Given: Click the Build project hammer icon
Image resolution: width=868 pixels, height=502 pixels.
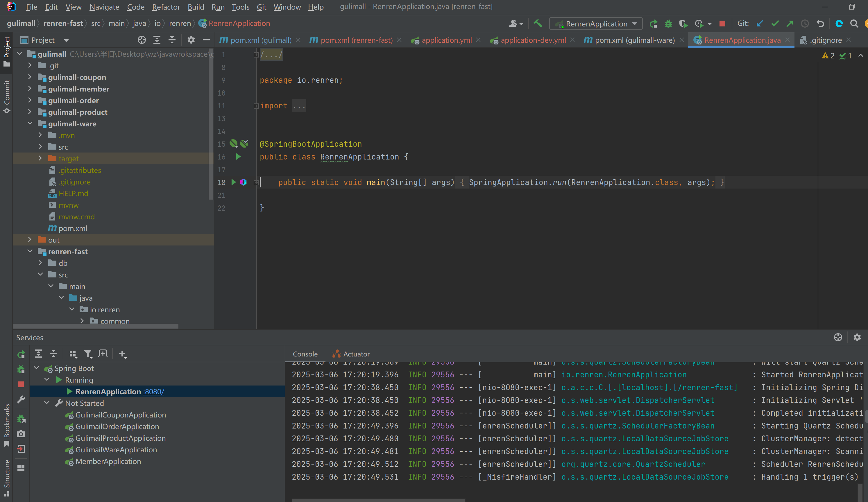Looking at the screenshot, I should (538, 24).
